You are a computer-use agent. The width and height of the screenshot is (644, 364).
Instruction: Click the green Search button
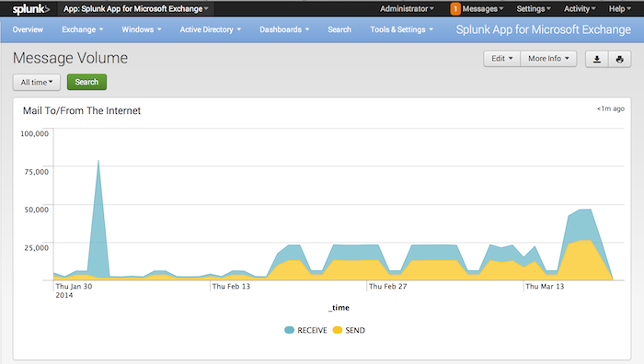tap(86, 82)
